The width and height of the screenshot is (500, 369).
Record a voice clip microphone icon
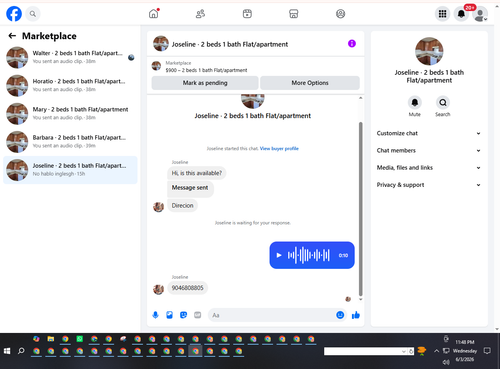(155, 315)
